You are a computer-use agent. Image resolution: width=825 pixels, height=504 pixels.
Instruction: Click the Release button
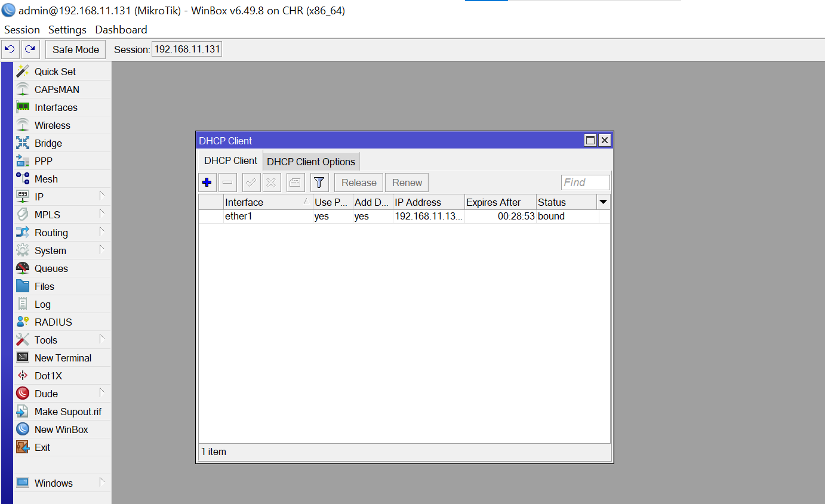[x=359, y=183]
